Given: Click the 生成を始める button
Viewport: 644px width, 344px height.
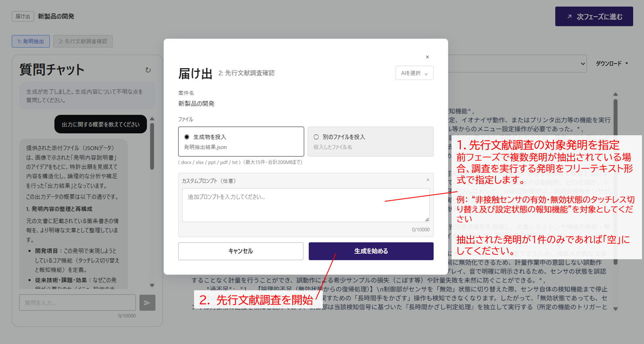Looking at the screenshot, I should click(x=371, y=251).
